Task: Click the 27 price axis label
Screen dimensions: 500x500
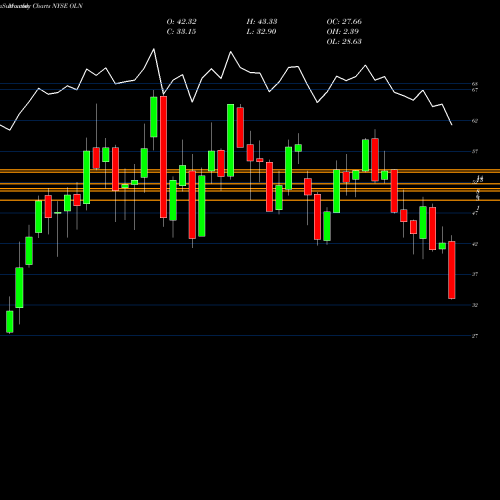Action: 475,336
